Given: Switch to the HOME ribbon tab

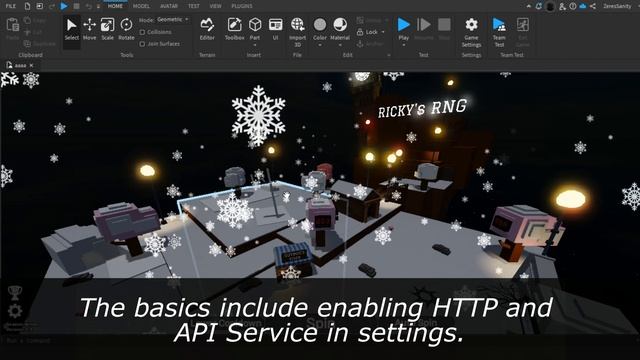Looking at the screenshot, I should [115, 6].
